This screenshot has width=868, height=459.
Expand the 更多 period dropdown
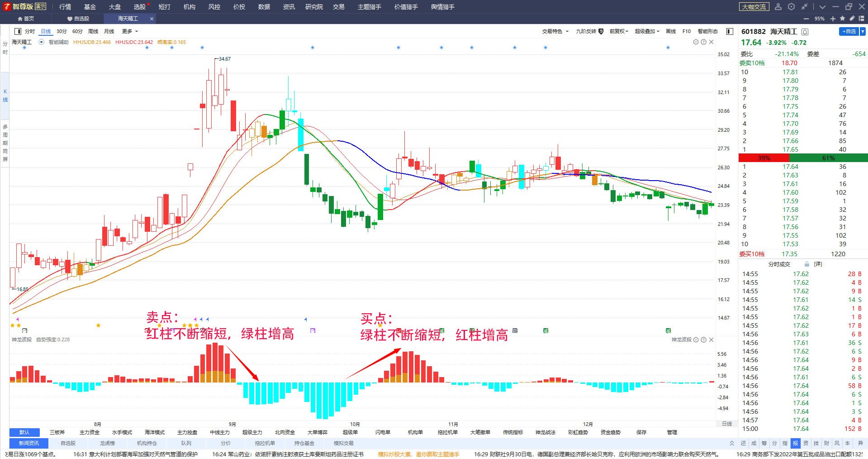130,31
